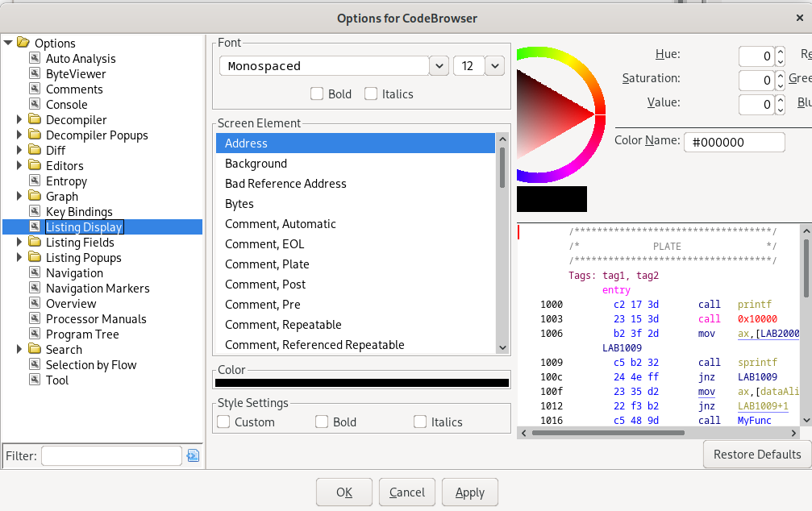
Task: Tick the Custom style settings checkbox
Action: (x=223, y=422)
